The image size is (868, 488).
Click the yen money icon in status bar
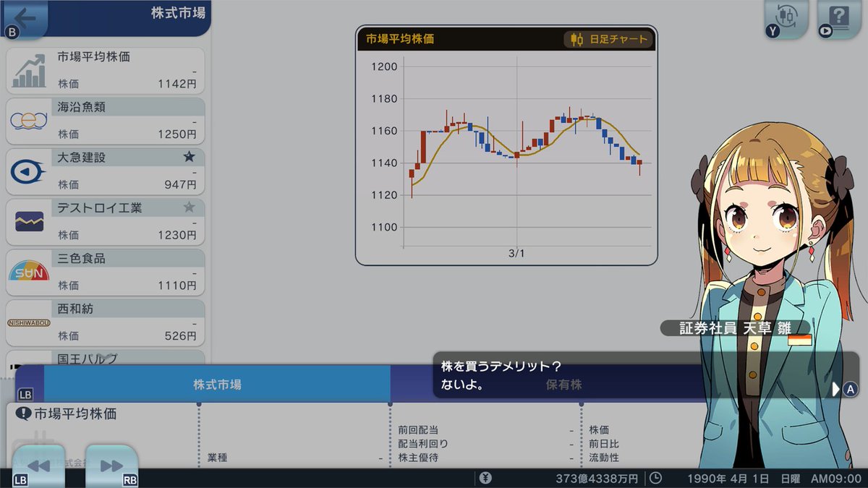click(x=485, y=478)
